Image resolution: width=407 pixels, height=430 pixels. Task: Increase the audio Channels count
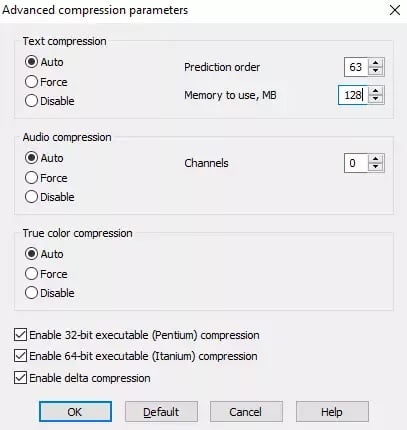point(376,159)
